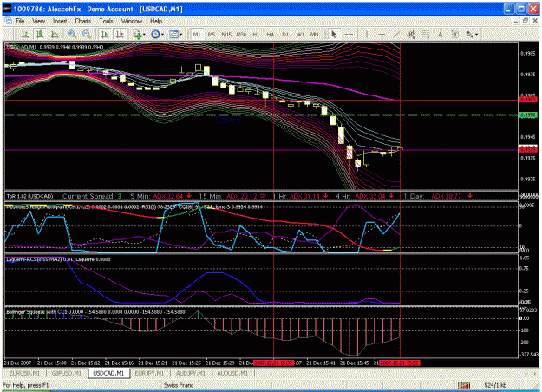This screenshot has width=542, height=392.
Task: Zoom in on the chart
Action: point(72,34)
